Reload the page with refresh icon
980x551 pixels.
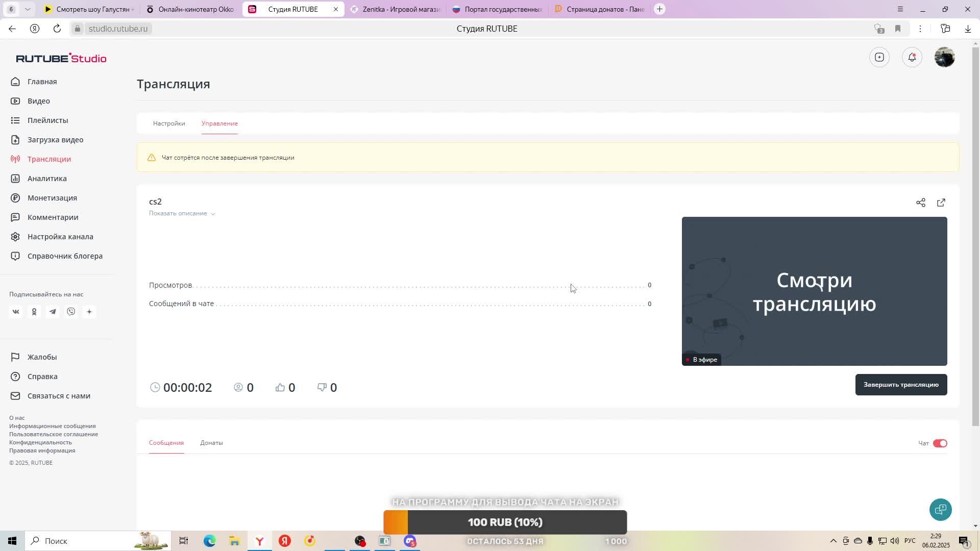click(x=57, y=29)
